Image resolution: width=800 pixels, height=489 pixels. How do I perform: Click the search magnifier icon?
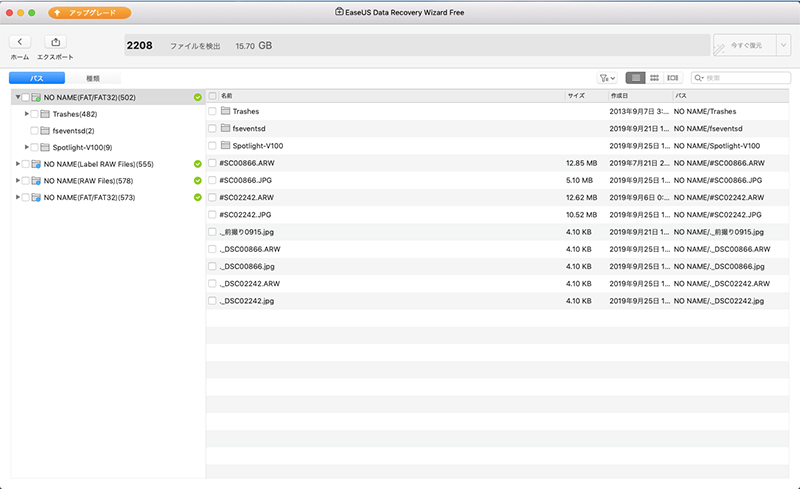698,78
